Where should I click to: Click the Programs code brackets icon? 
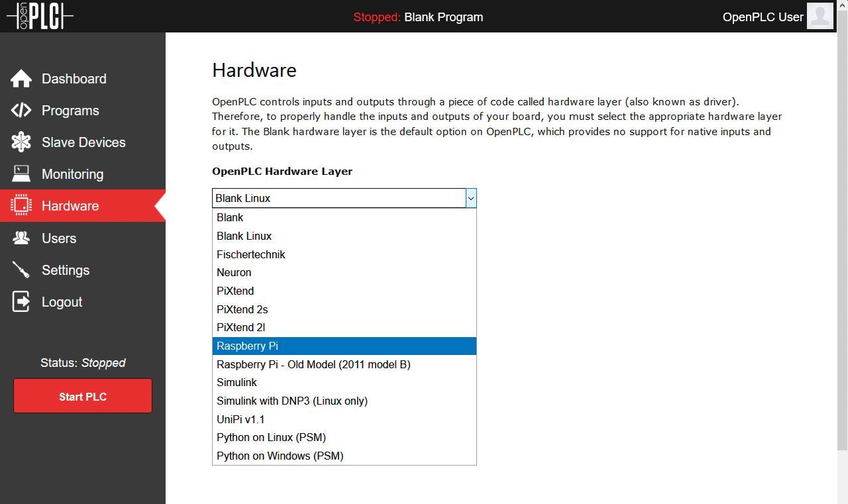pyautogui.click(x=21, y=111)
